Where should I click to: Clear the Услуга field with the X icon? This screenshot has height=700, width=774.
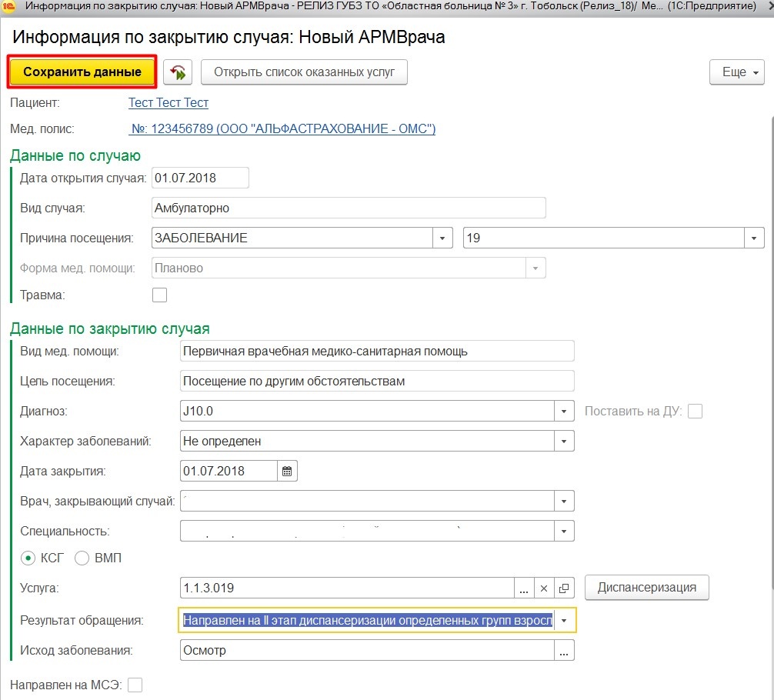[544, 588]
